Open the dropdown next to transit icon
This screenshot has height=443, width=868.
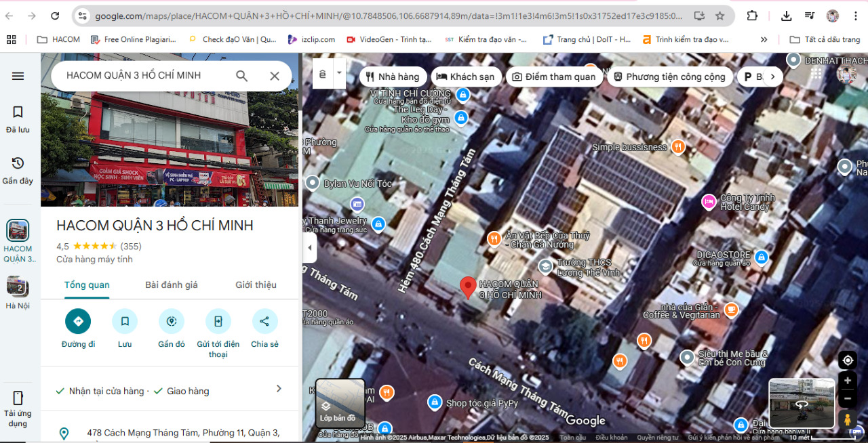[x=340, y=73]
